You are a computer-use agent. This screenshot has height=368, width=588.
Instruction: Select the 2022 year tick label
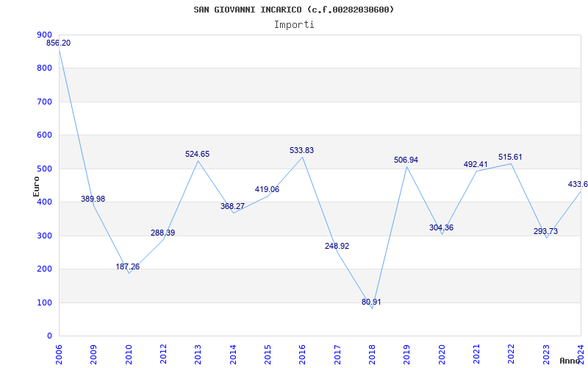point(511,353)
